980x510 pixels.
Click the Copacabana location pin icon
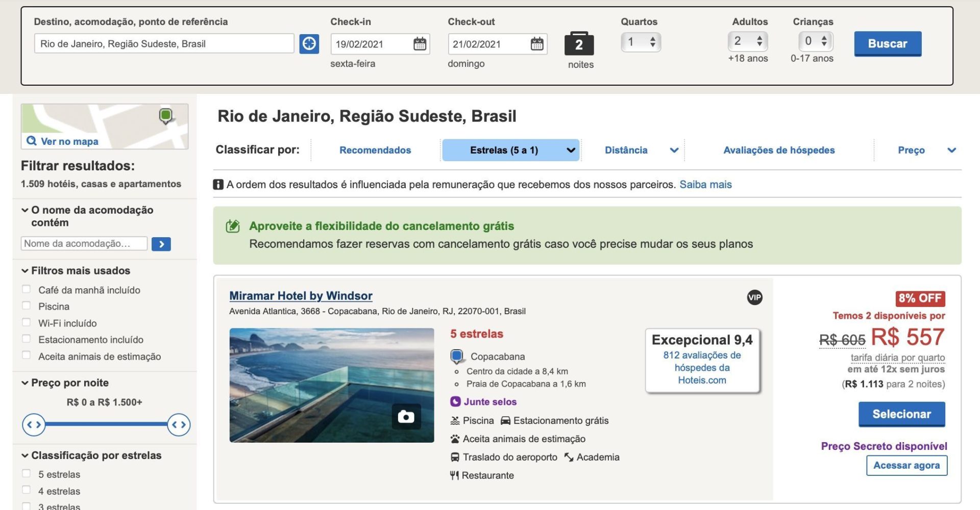pos(457,356)
